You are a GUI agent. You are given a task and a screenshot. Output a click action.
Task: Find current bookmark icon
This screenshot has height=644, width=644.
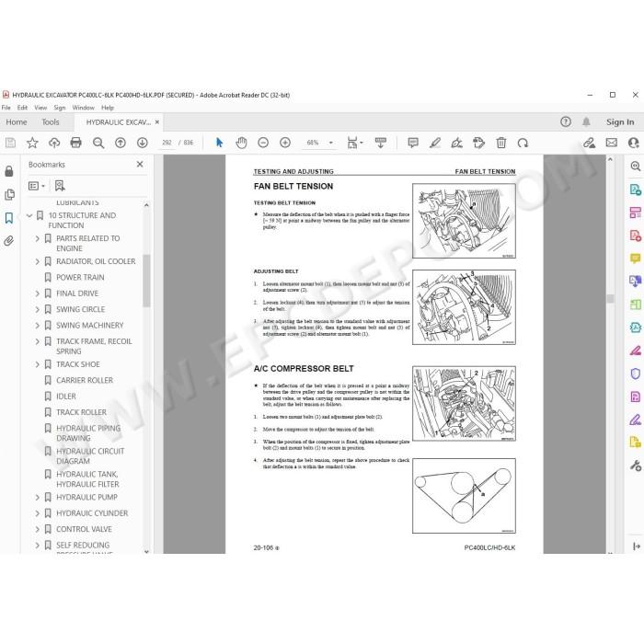click(60, 186)
